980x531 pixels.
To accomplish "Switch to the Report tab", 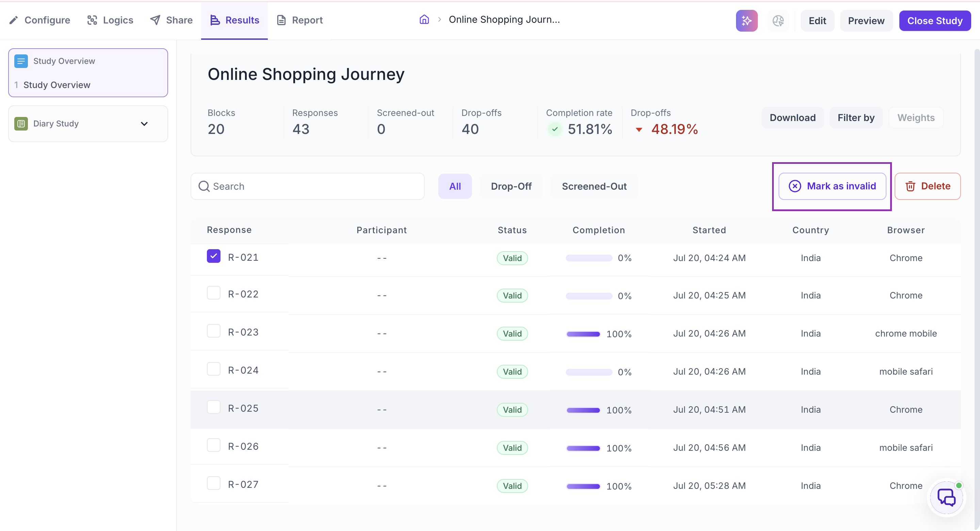I will (299, 20).
